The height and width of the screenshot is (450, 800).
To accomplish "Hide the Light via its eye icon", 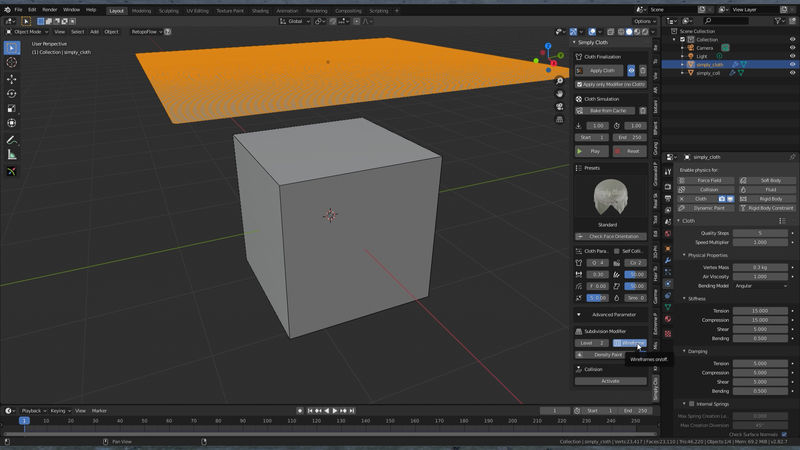I will (x=792, y=56).
